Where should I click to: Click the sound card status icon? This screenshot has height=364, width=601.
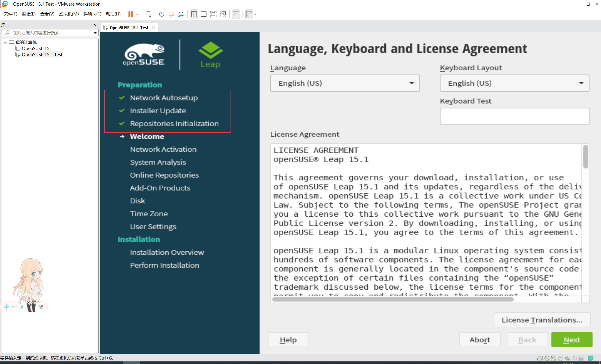point(568,358)
